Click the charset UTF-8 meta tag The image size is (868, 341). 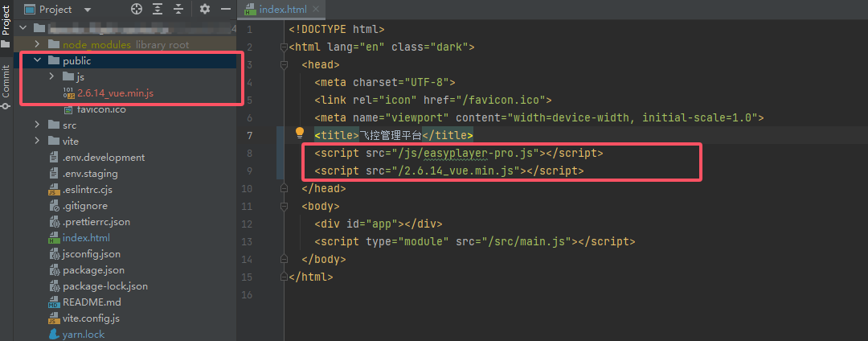[x=385, y=83]
